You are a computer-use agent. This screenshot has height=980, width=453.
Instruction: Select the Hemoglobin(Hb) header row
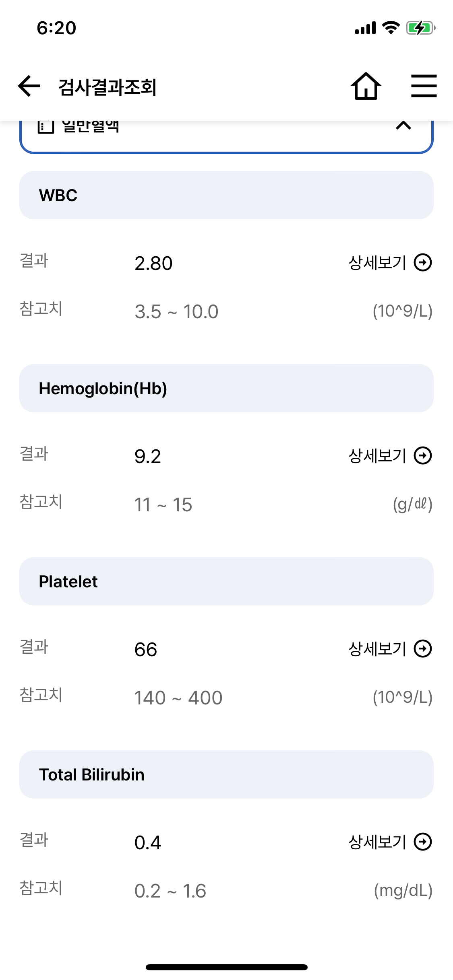point(226,388)
